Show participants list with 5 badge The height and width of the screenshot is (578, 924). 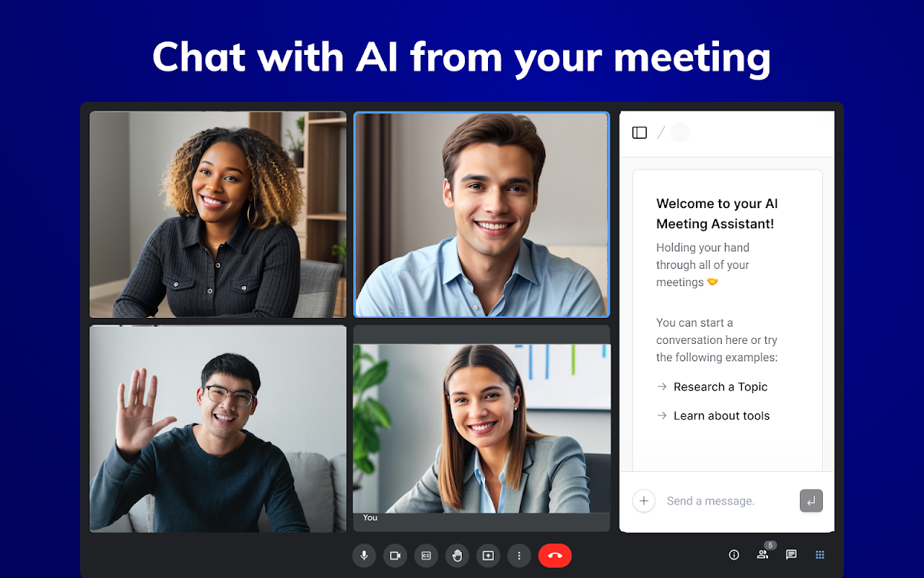[763, 554]
